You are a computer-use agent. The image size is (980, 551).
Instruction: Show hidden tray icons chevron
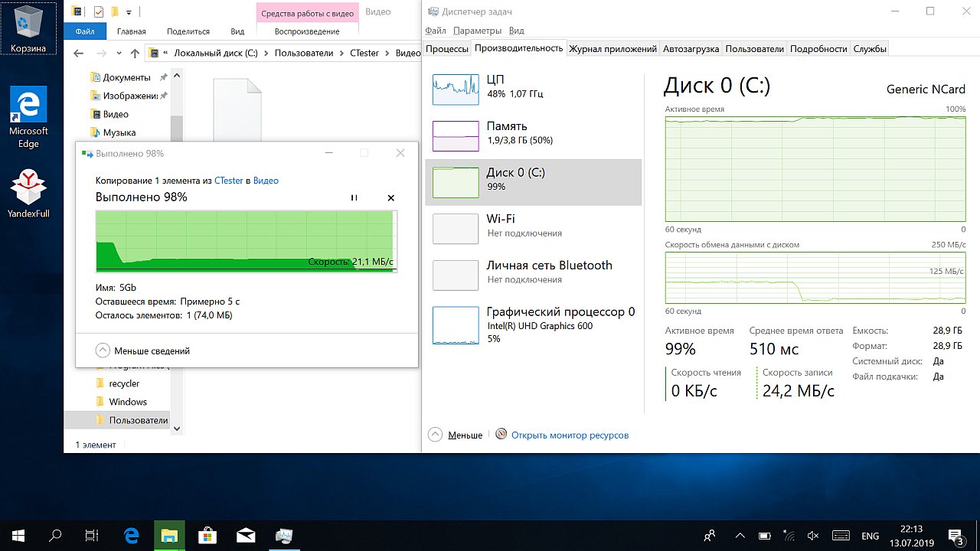pos(739,536)
